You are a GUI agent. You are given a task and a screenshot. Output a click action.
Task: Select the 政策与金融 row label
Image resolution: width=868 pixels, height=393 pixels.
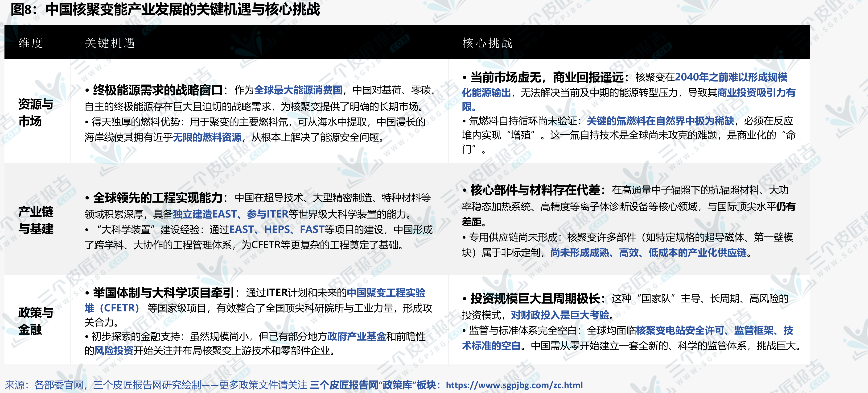tap(36, 321)
